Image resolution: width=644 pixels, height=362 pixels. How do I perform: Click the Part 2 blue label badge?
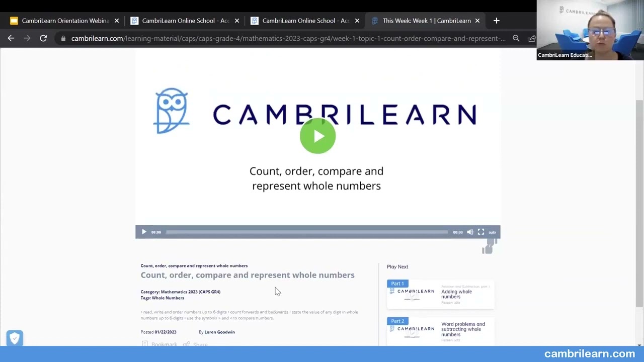click(x=397, y=321)
